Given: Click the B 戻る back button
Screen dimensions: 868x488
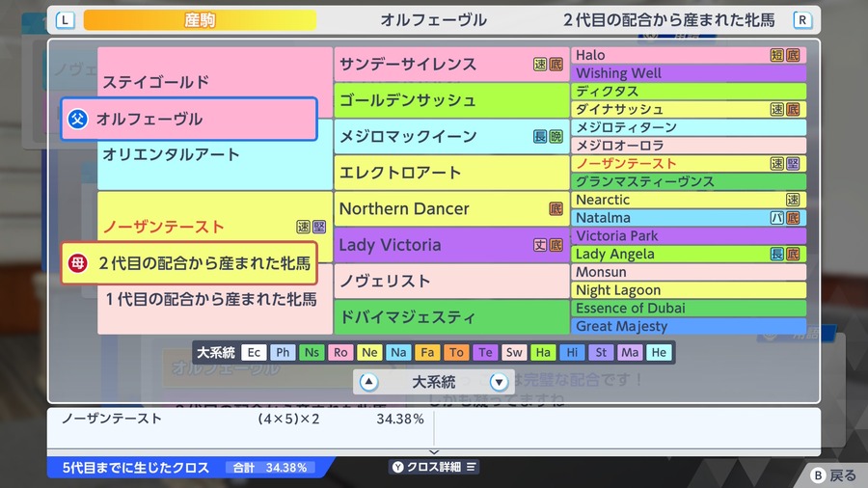Looking at the screenshot, I should click(x=833, y=475).
